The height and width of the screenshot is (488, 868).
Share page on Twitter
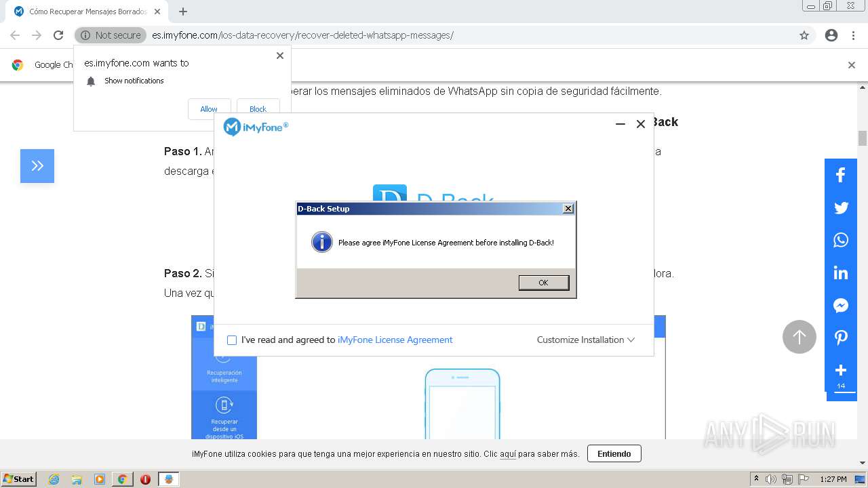click(841, 207)
